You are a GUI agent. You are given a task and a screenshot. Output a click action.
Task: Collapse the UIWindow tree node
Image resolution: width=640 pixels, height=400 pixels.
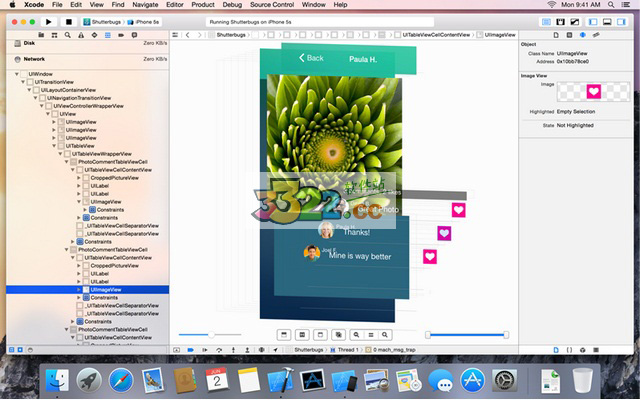[x=17, y=74]
